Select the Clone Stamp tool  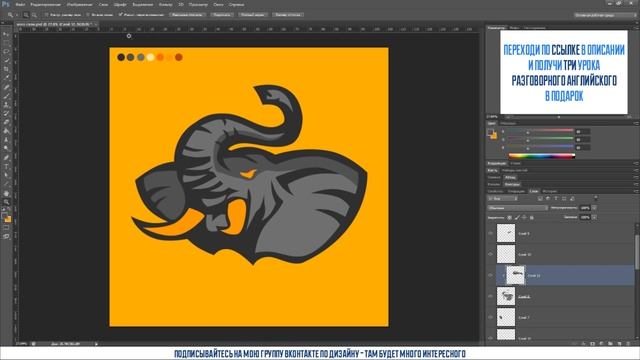(x=6, y=105)
